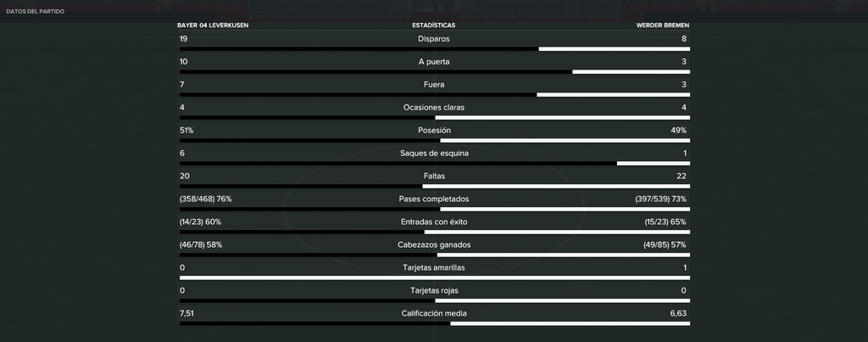
Task: Click the Pases completados label
Action: click(434, 199)
